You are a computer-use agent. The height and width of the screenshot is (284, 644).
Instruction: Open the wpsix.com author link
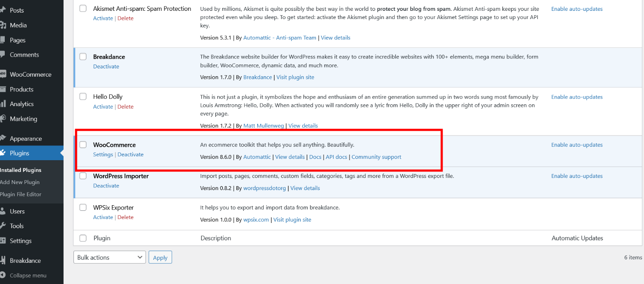click(256, 219)
